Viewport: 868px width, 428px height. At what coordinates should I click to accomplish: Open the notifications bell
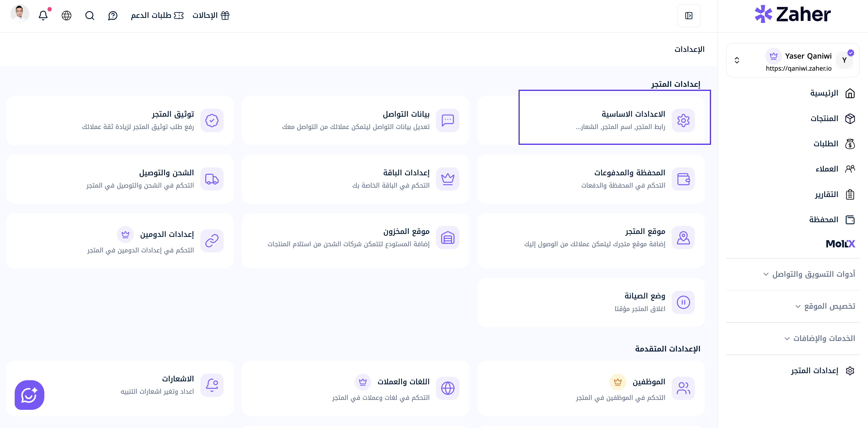click(43, 16)
